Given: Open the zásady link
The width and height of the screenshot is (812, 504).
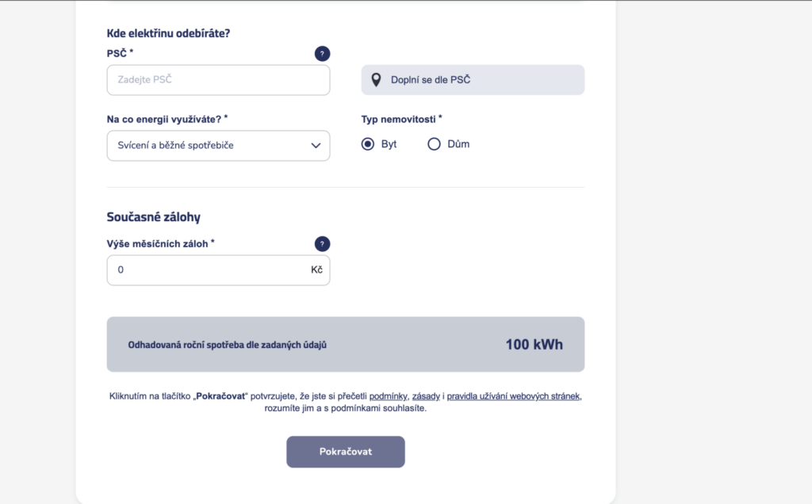Looking at the screenshot, I should coord(426,395).
